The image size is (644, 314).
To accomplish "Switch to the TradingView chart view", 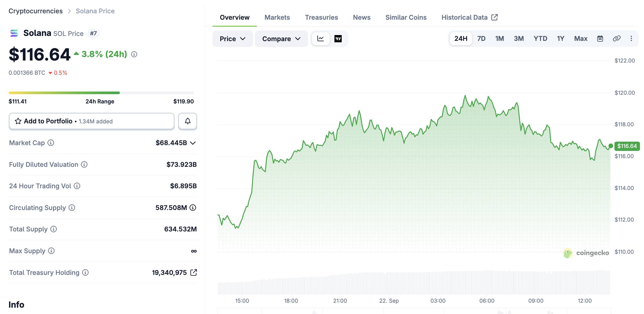I will 338,39.
